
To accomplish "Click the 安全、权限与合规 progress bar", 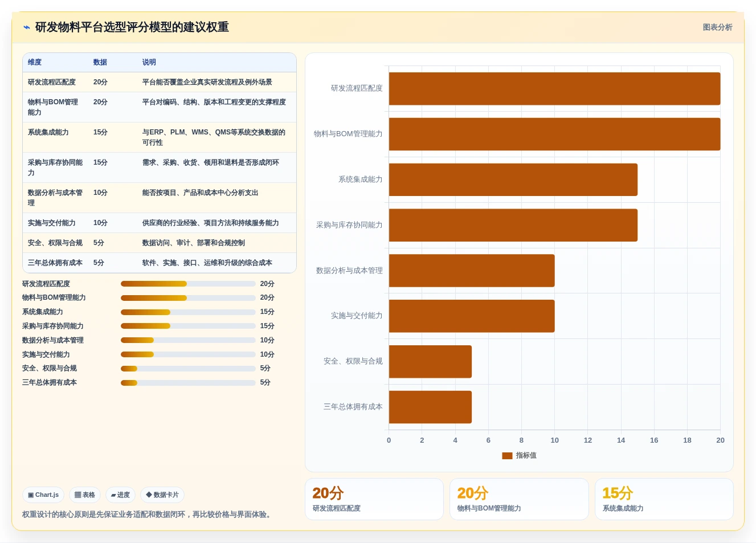I will pyautogui.click(x=188, y=368).
